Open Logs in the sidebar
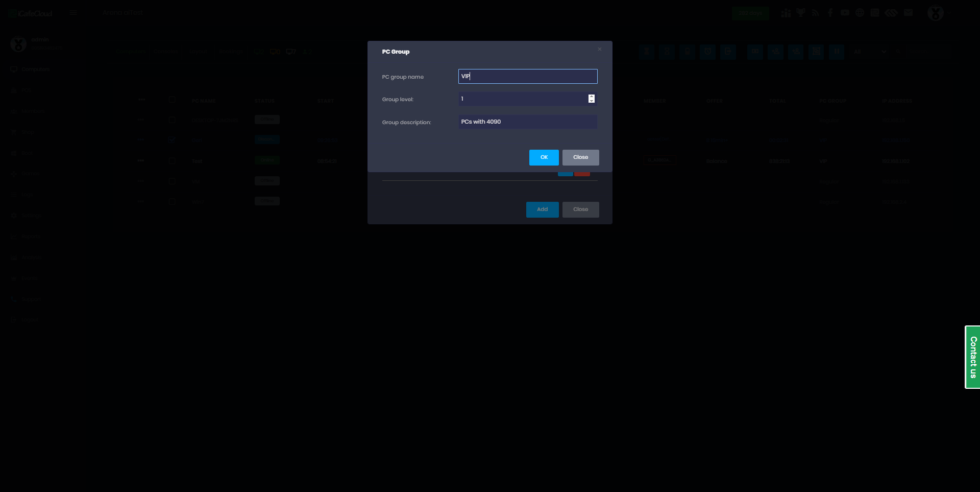The width and height of the screenshot is (980, 492). 22,195
